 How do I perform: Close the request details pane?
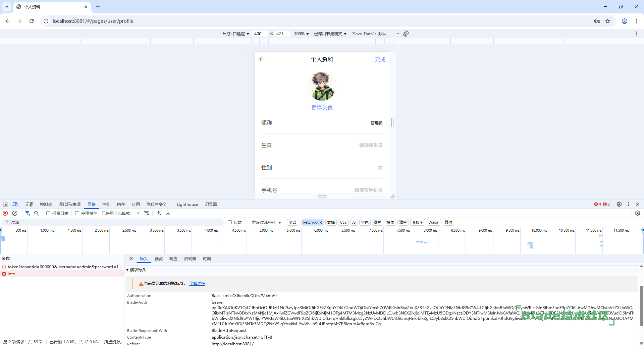[131, 258]
